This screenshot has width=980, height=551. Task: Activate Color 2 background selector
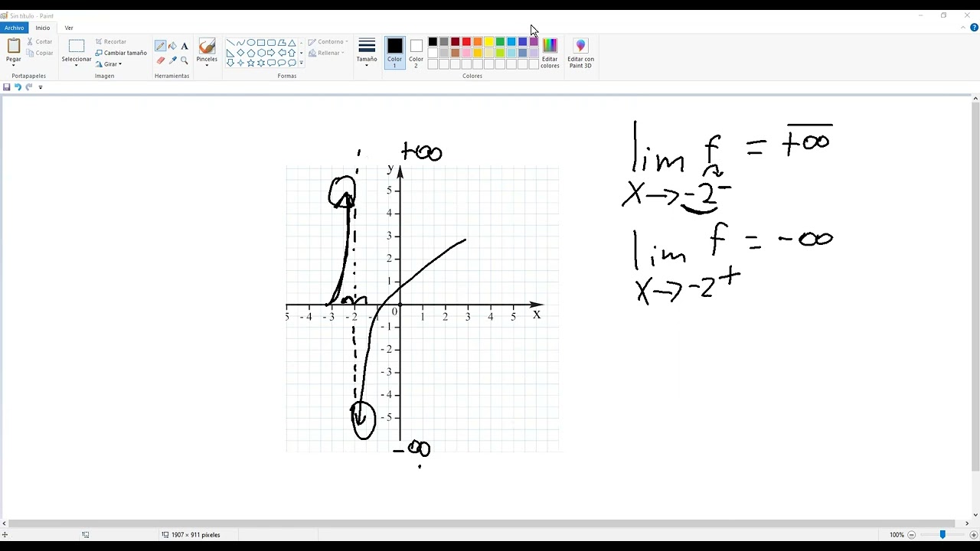416,53
